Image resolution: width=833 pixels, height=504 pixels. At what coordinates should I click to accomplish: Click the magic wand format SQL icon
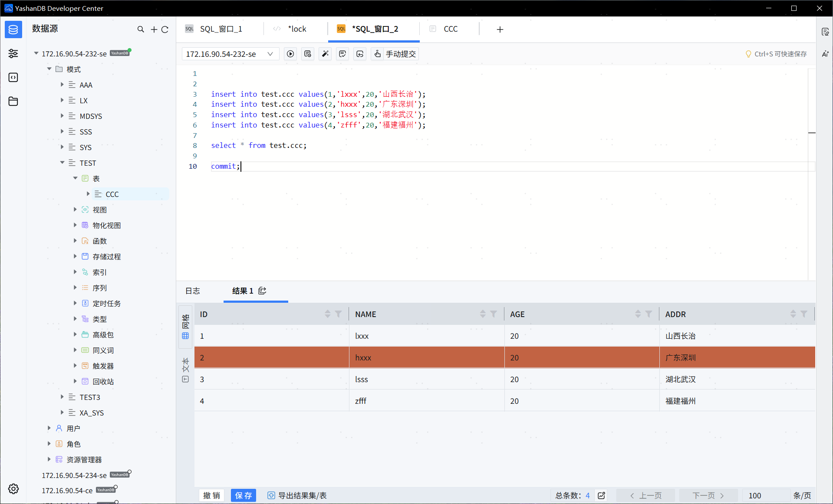pos(325,54)
